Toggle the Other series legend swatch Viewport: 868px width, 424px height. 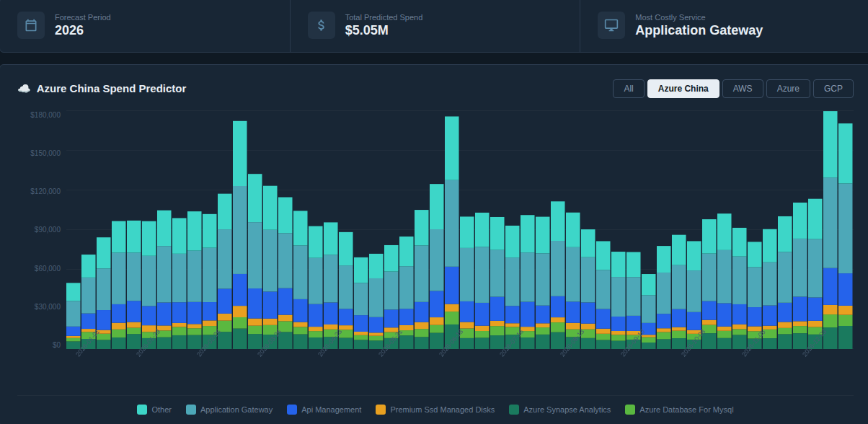142,410
